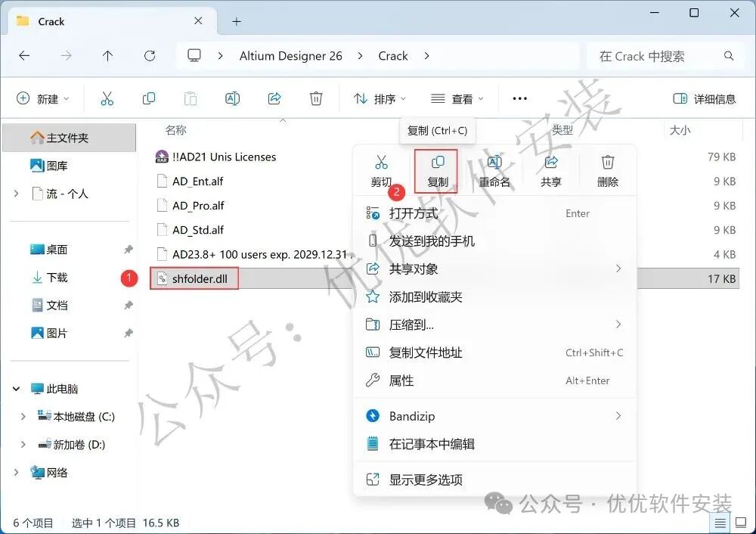Image resolution: width=756 pixels, height=534 pixels.
Task: Go forward with the right arrow
Action: click(x=66, y=56)
